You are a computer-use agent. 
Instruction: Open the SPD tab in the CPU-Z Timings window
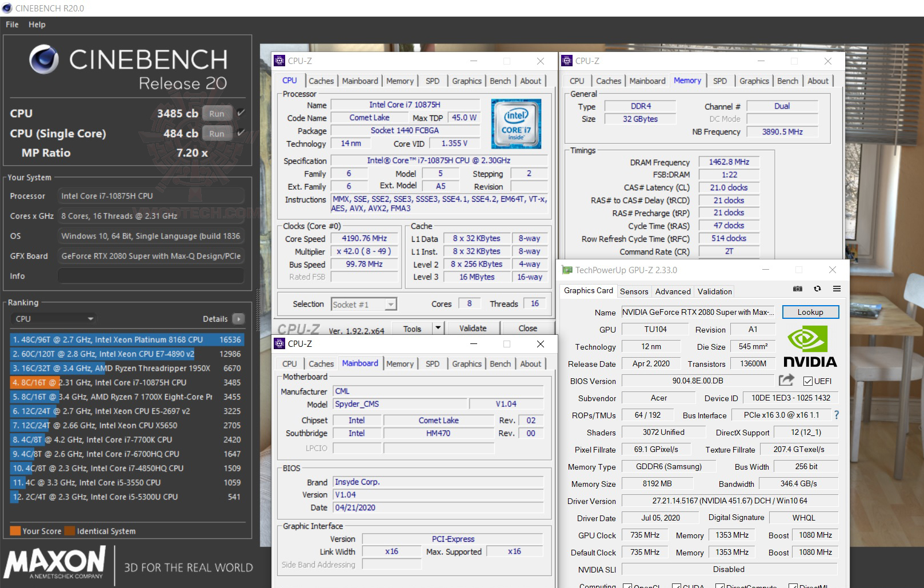coord(720,81)
